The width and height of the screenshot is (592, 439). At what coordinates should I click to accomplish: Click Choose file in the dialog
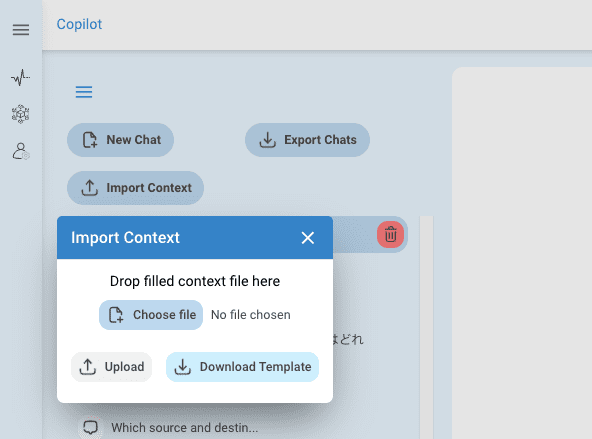(151, 315)
